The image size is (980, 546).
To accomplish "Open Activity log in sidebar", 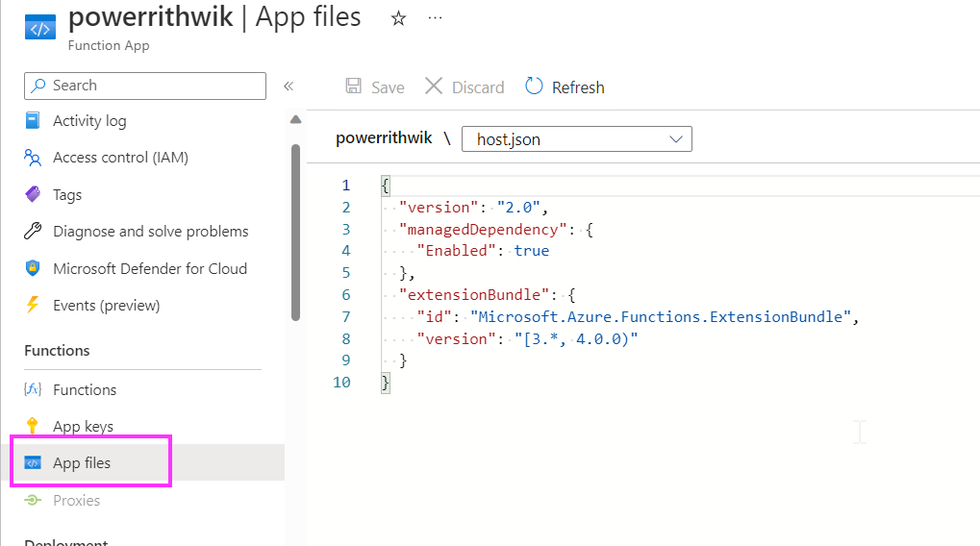I will coord(89,120).
